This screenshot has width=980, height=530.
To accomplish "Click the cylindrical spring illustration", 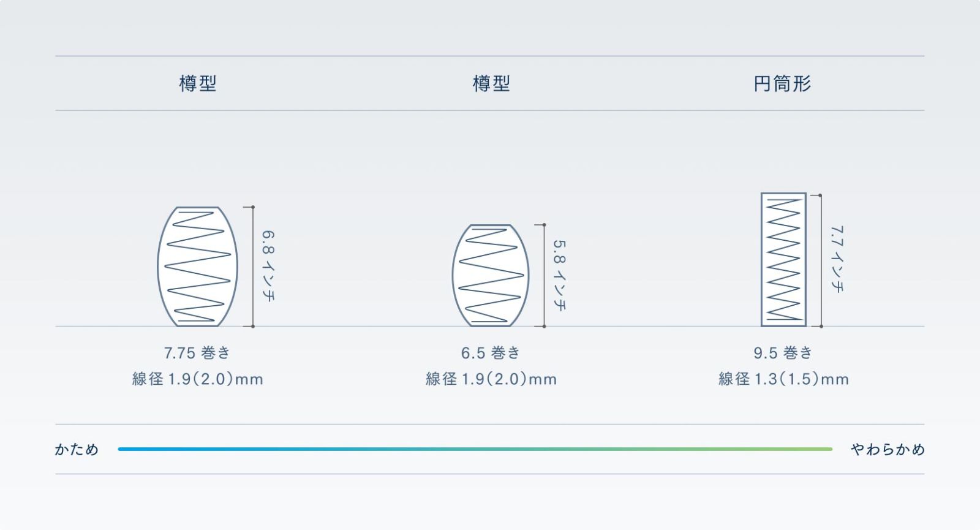I will pos(783,260).
